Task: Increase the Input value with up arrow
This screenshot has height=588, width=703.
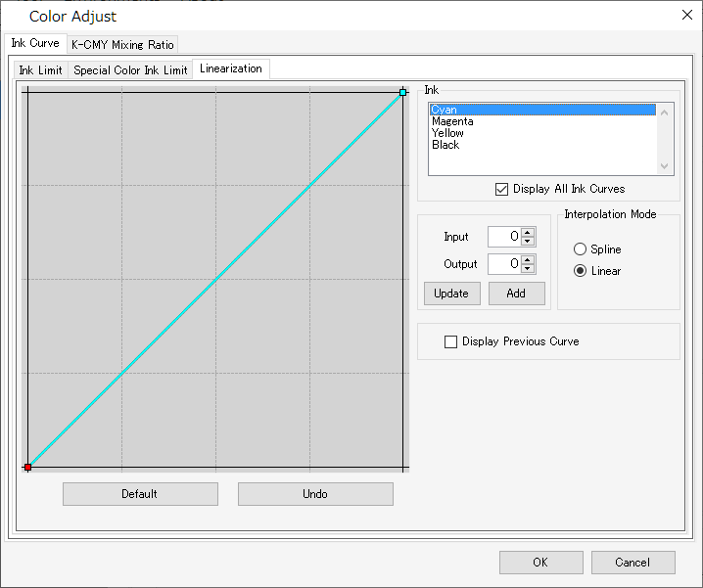Action: [x=529, y=232]
